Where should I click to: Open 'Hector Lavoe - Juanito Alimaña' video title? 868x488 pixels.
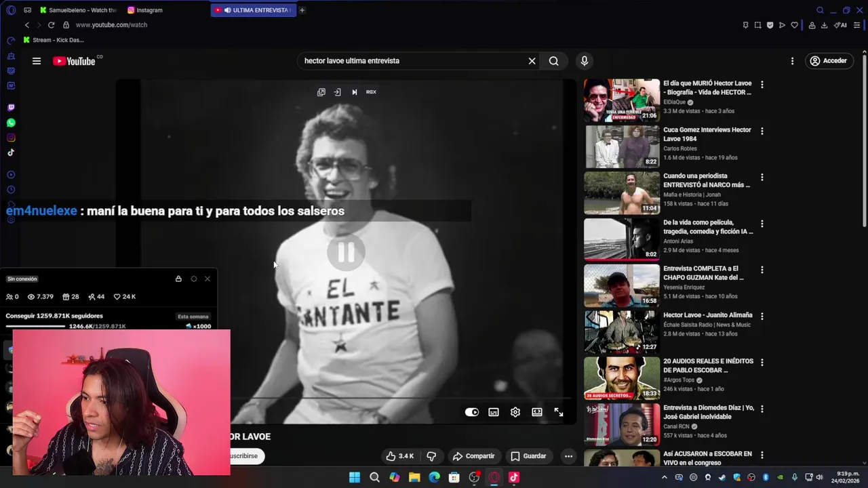pos(707,315)
